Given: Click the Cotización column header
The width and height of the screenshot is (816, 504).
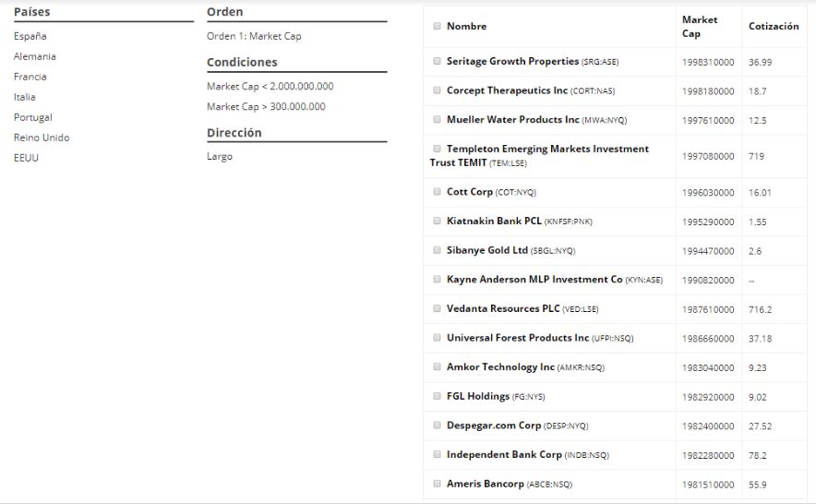Looking at the screenshot, I should [774, 27].
